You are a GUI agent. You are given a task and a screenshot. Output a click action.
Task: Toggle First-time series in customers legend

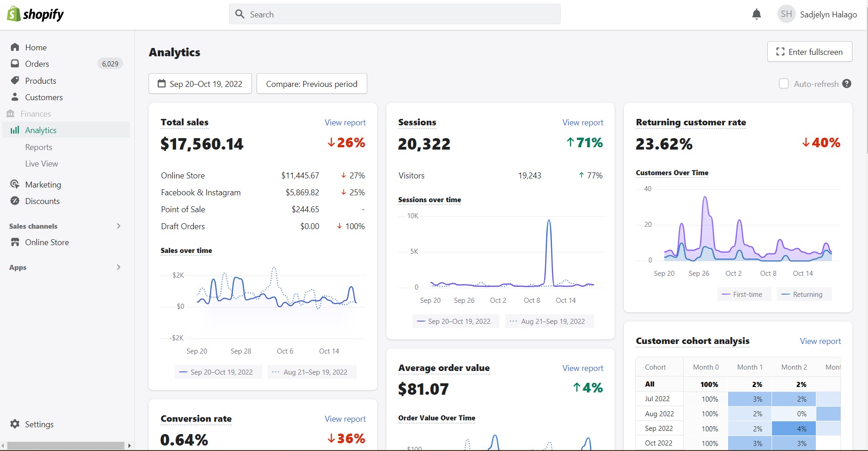tap(744, 294)
